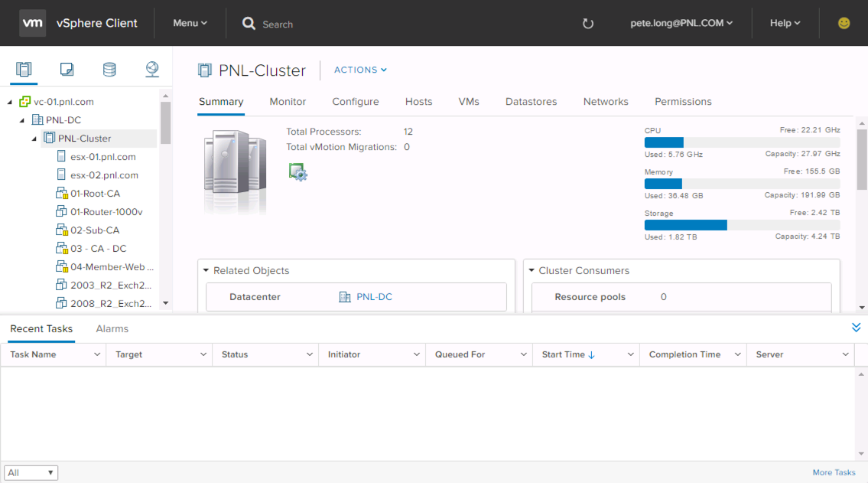Click the PNL-DC datacenter icon in Related Objects
The width and height of the screenshot is (868, 483).
[x=344, y=297]
